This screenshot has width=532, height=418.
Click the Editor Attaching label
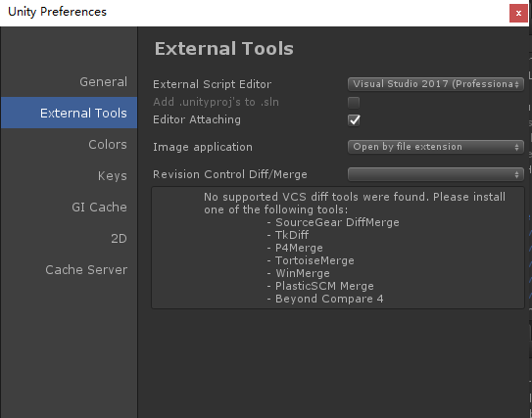click(x=197, y=119)
